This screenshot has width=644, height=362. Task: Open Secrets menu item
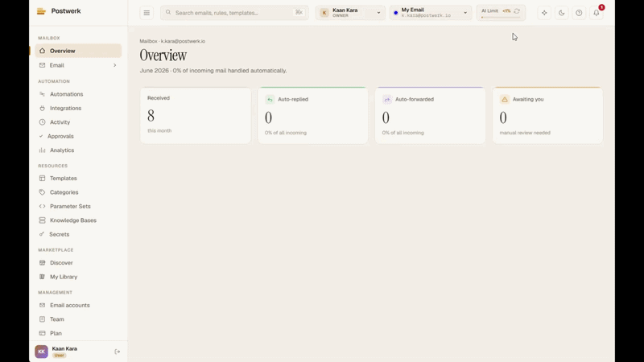click(78, 234)
